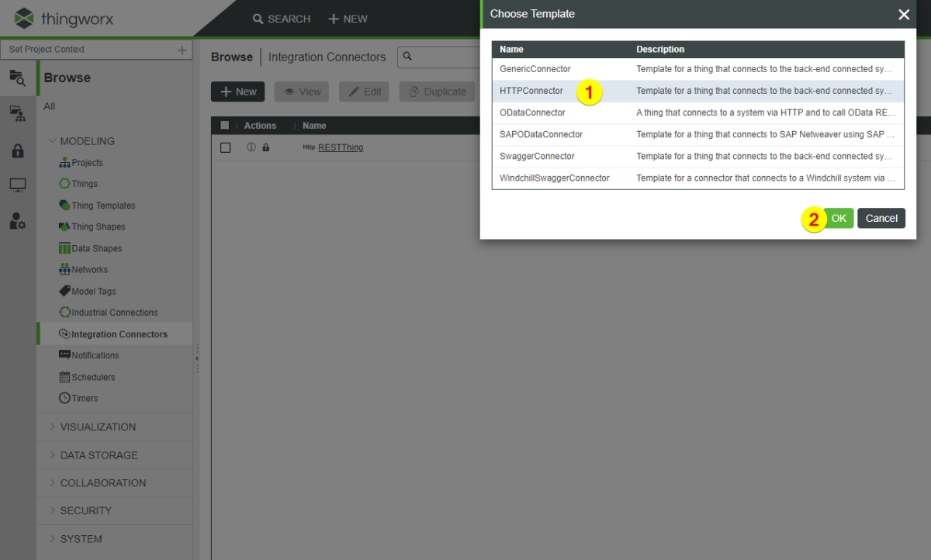The width and height of the screenshot is (931, 560).
Task: Switch to the SEARCH menu at top
Action: [x=281, y=18]
